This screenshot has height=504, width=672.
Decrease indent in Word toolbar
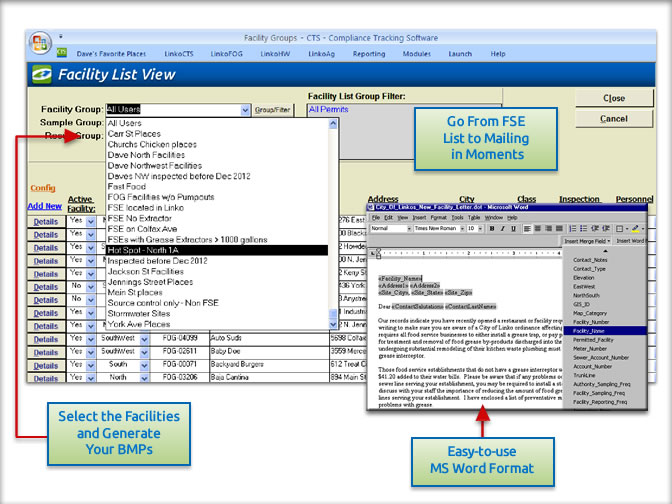[x=595, y=229]
